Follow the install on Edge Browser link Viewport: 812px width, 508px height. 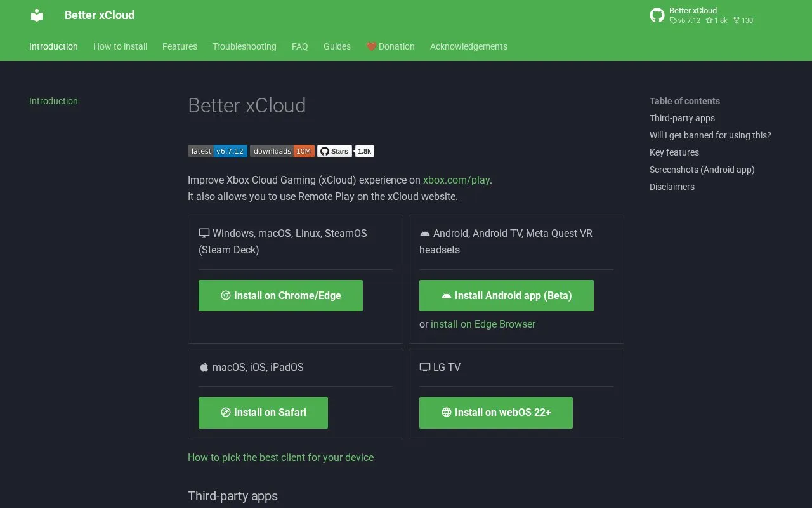483,324
